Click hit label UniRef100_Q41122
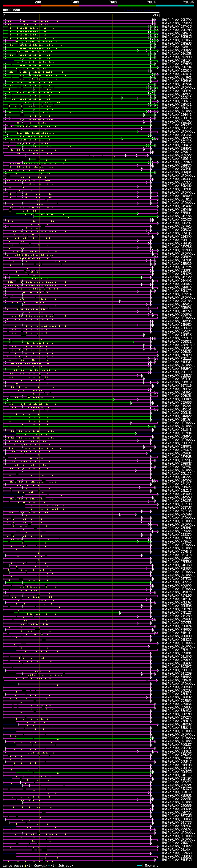Image resolution: width=197 pixels, height=868 pixels. [x=177, y=277]
